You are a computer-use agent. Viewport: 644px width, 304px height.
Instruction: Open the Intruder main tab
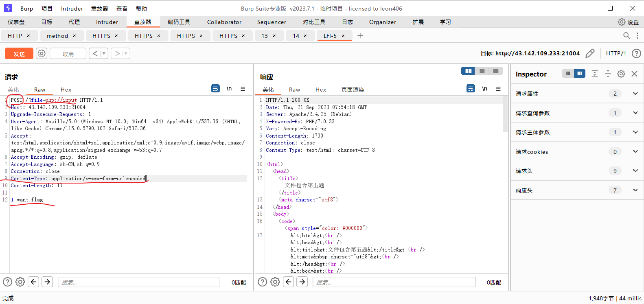[107, 22]
